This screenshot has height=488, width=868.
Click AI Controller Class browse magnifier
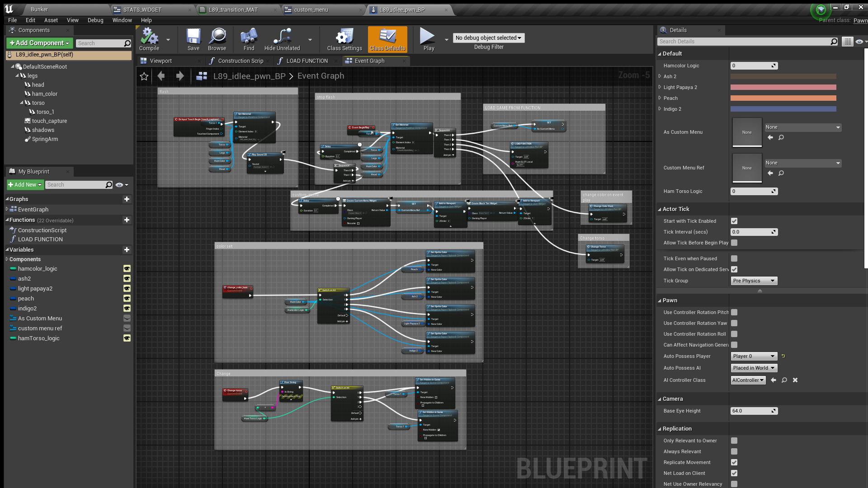pos(784,380)
